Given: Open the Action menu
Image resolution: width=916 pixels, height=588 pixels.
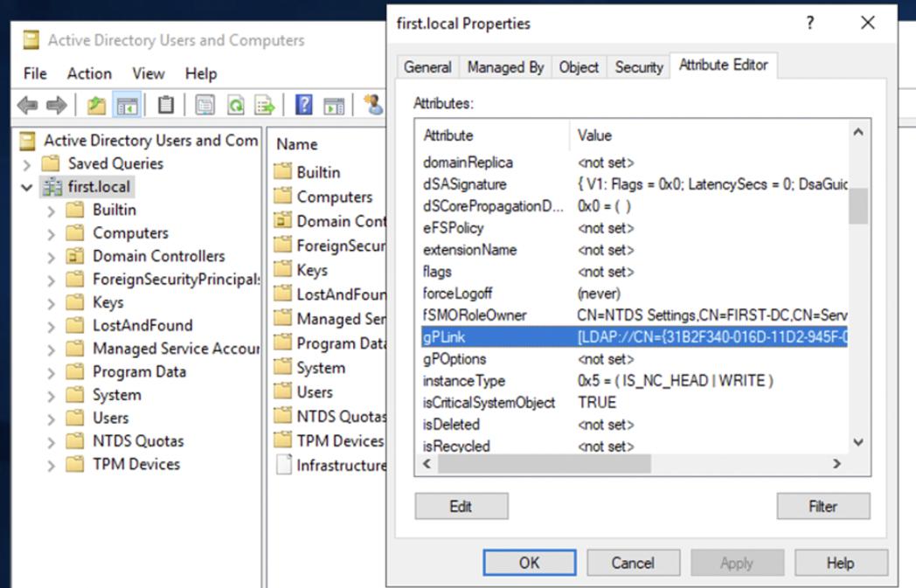Looking at the screenshot, I should (x=89, y=73).
